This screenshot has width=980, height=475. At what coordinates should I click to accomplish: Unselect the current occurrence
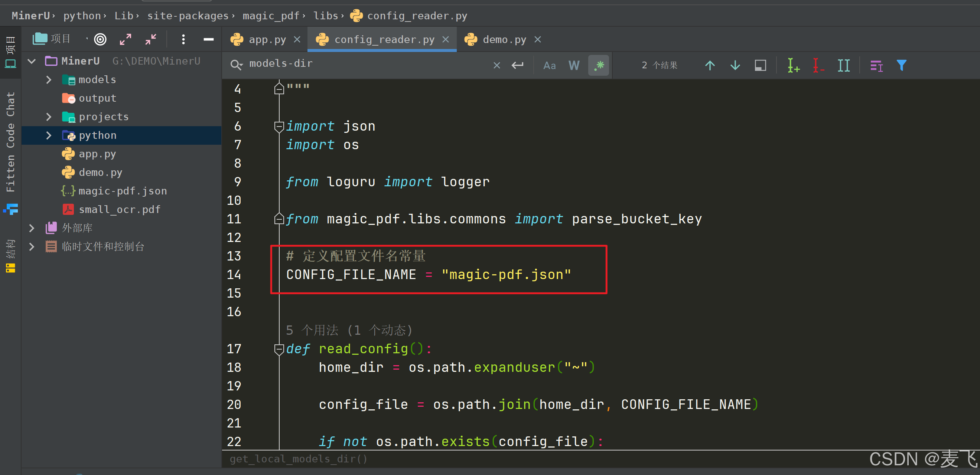(818, 65)
